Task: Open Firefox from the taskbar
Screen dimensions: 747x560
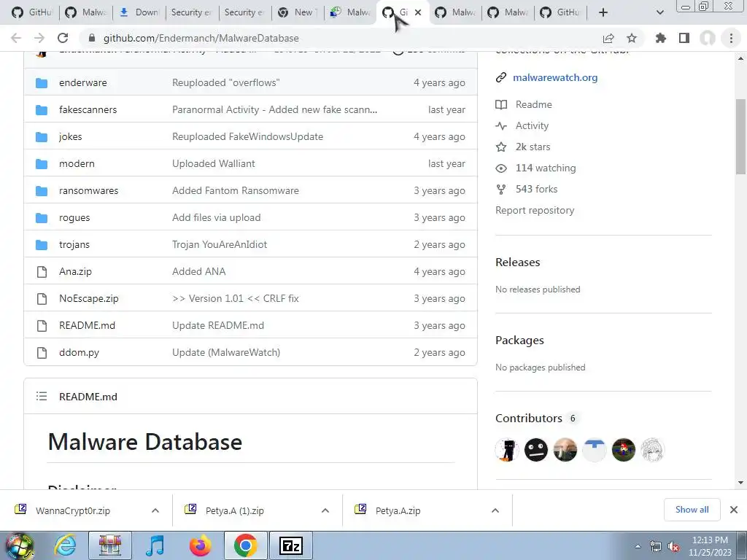Action: point(201,545)
